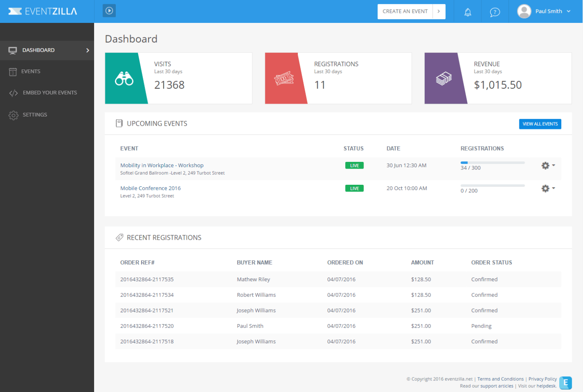The height and width of the screenshot is (392, 583).
Task: Open the Create An Event chevron dropdown
Action: point(439,11)
